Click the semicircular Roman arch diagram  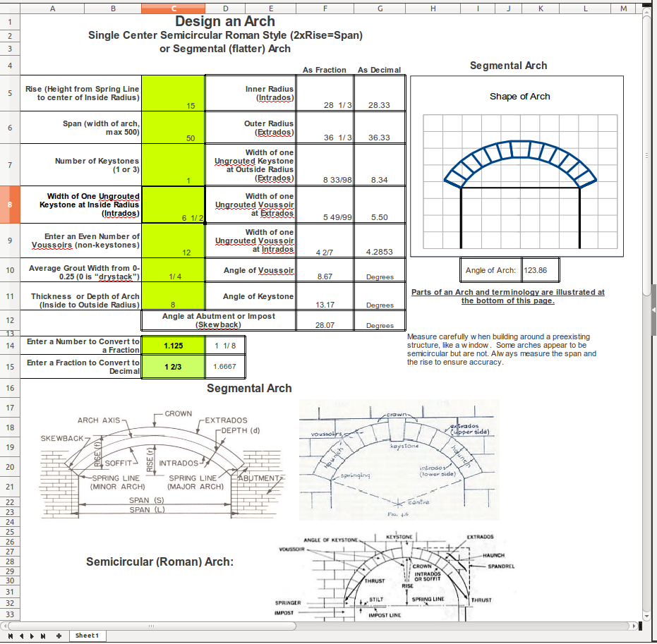394,576
